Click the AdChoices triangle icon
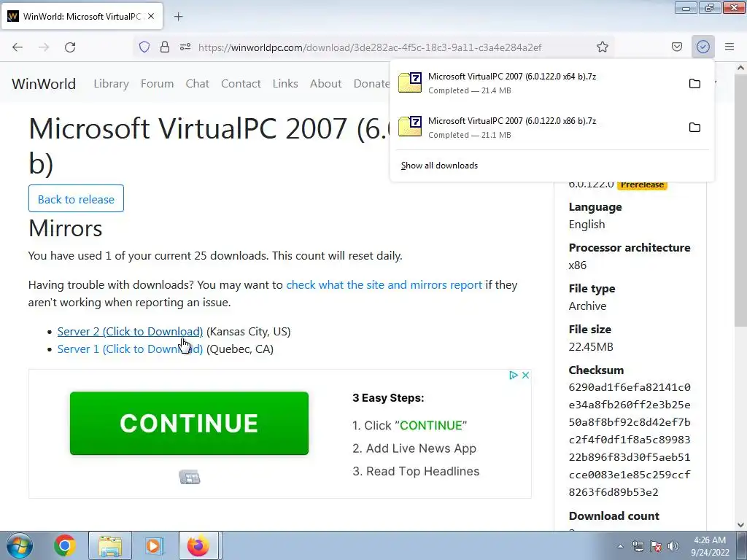The image size is (747, 560). pos(513,376)
